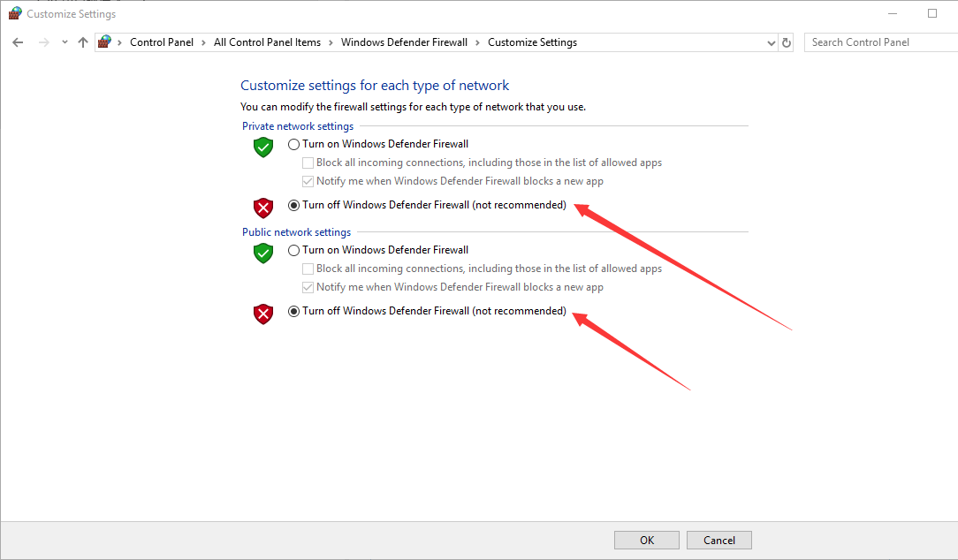Screen dimensions: 958x560
Task: Click the Forward navigation arrow
Action: [43, 42]
